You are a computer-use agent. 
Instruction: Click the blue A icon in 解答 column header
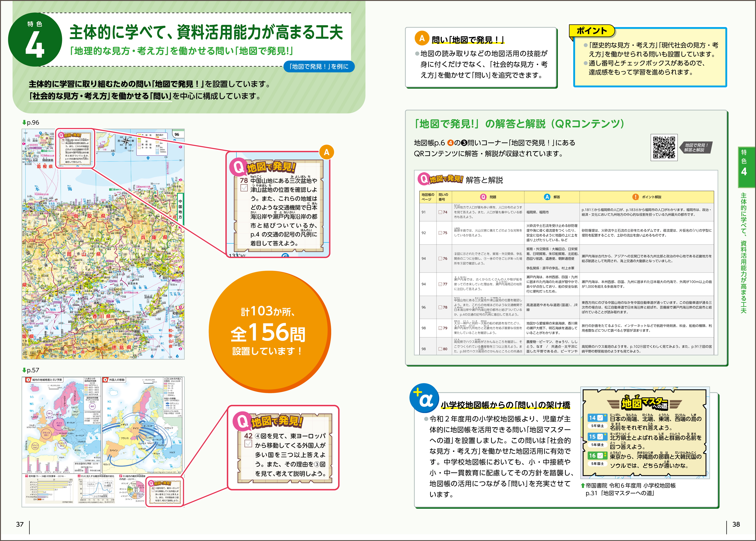(547, 197)
